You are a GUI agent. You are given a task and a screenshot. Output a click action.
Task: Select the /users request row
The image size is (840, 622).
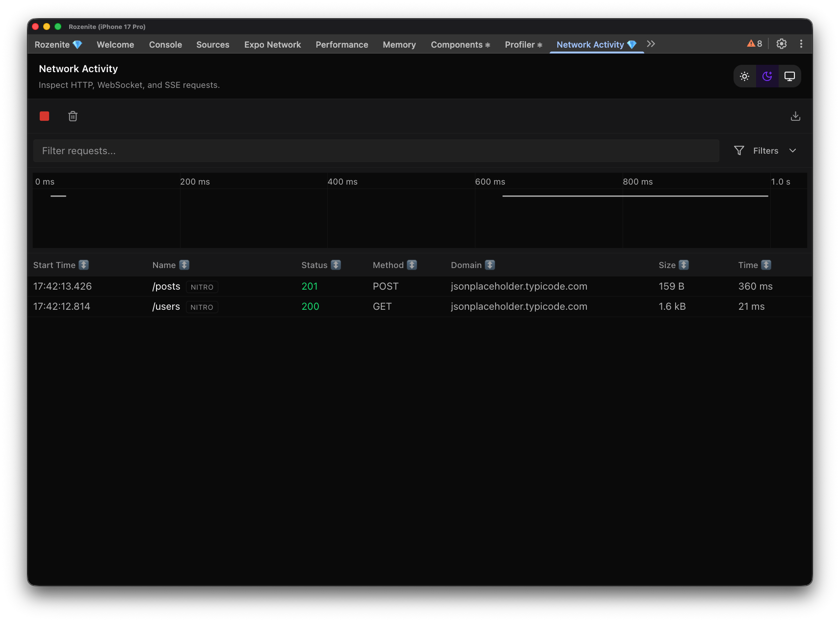click(420, 306)
